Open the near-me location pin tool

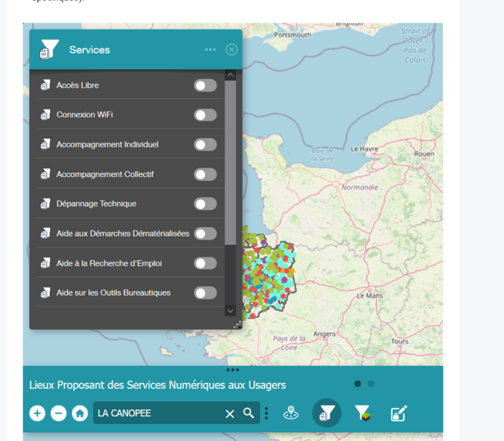pyautogui.click(x=291, y=413)
